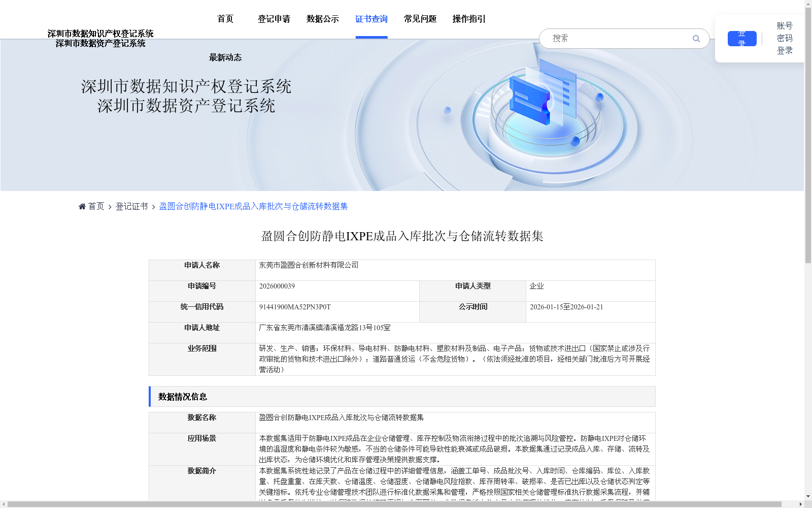
Task: Open the 数据公示 navigation item
Action: [323, 19]
